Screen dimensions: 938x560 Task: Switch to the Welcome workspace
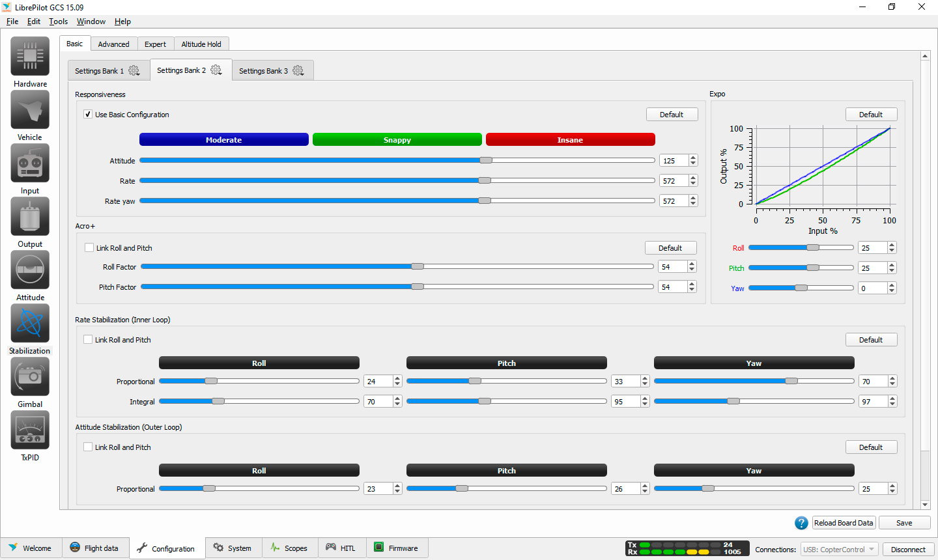click(31, 548)
